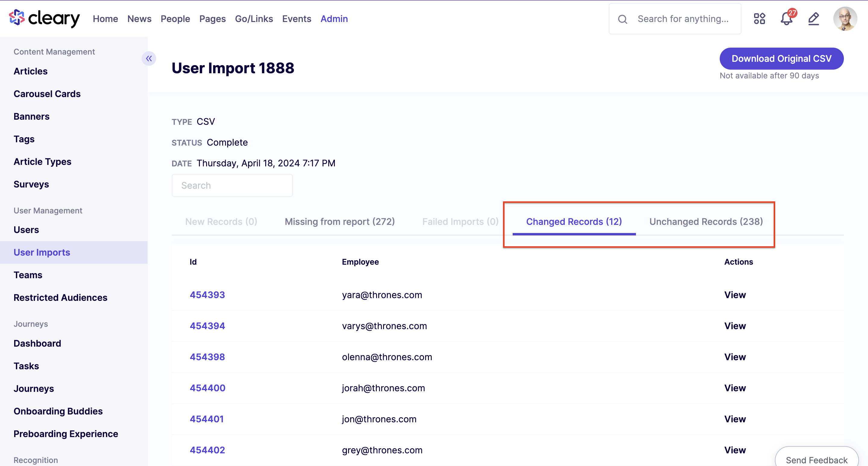This screenshot has height=466, width=868.
Task: Click the Id column header
Action: tap(193, 262)
